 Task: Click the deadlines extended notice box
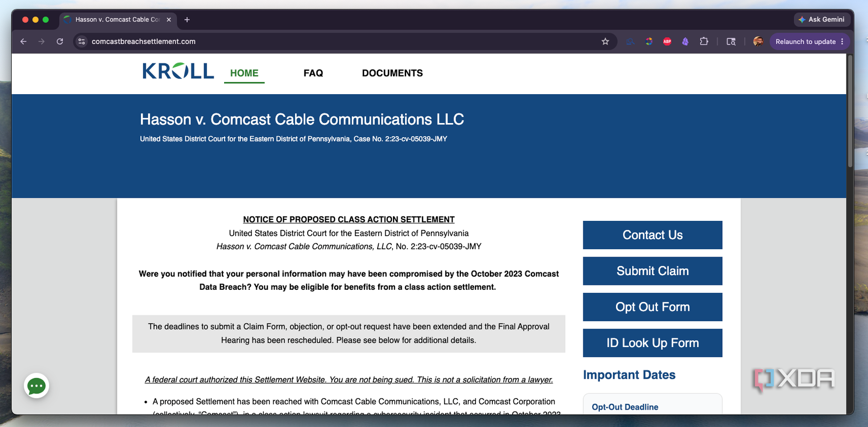(x=349, y=334)
